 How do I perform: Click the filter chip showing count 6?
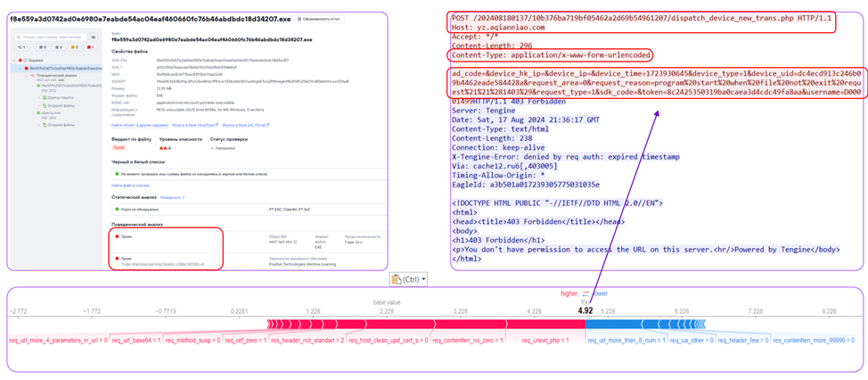tap(59, 47)
